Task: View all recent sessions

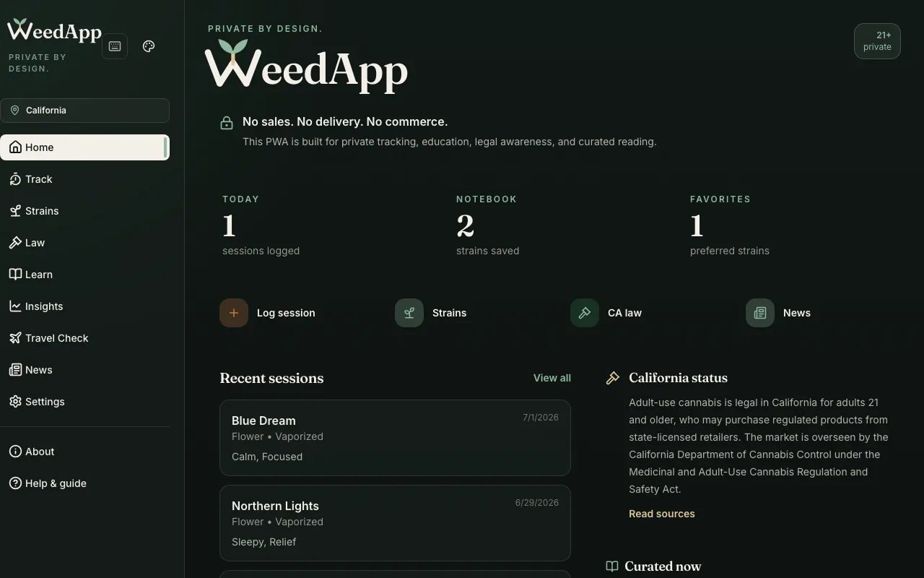Action: [x=552, y=378]
